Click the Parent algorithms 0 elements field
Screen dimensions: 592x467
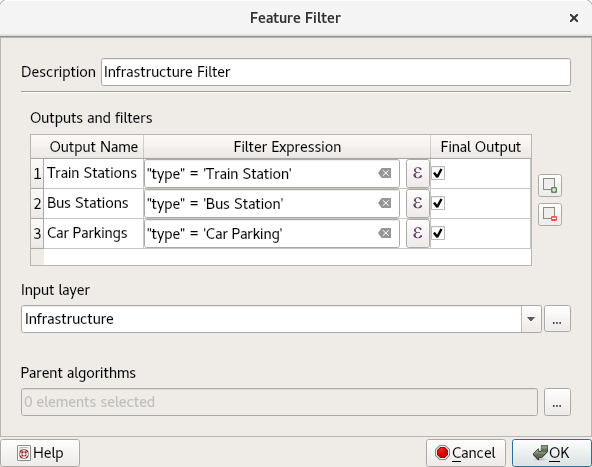[279, 402]
